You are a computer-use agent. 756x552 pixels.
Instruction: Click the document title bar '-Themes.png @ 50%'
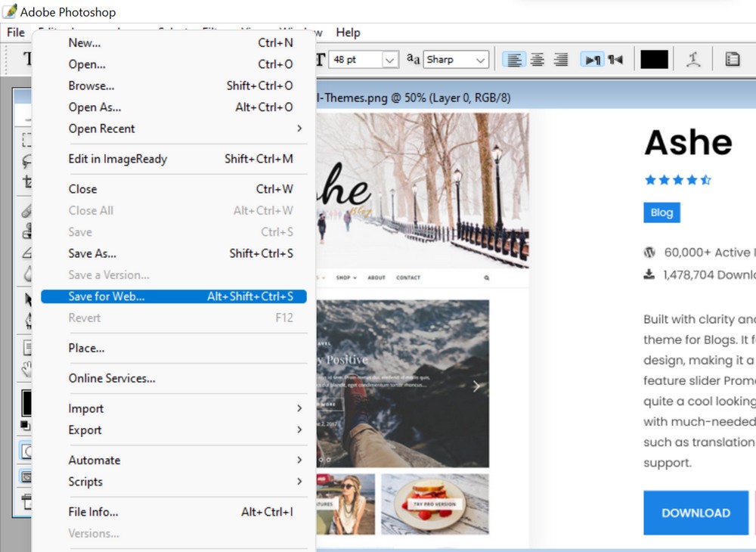[413, 98]
